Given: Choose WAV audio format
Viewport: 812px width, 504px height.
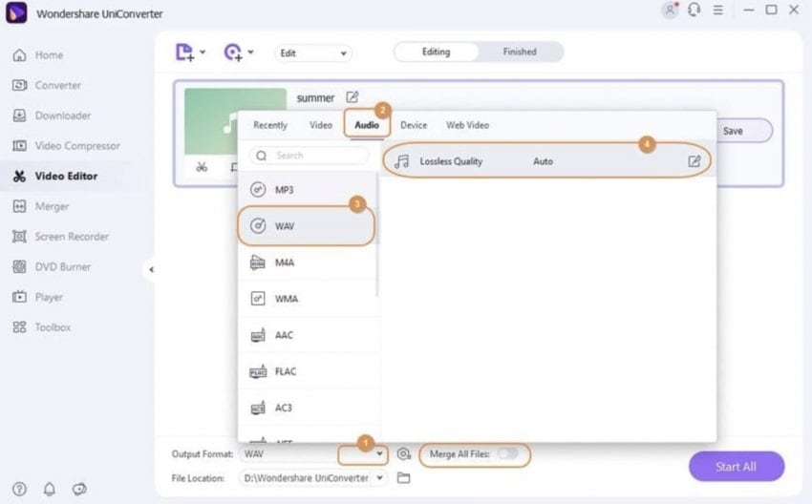Looking at the screenshot, I should 309,226.
